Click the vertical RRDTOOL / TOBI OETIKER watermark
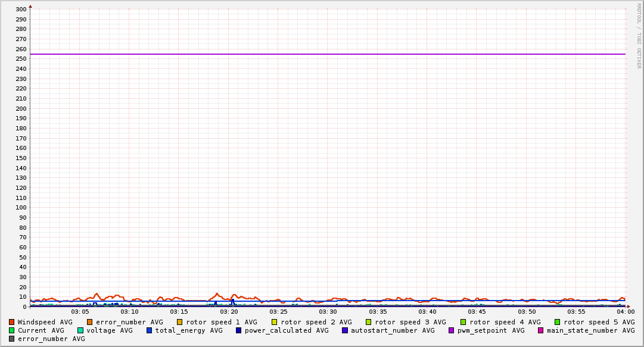This screenshot has width=644, height=347. (639, 36)
